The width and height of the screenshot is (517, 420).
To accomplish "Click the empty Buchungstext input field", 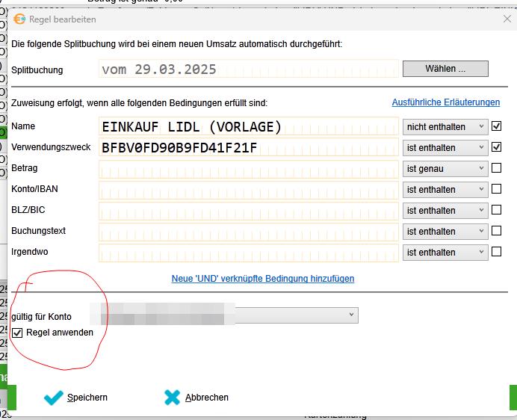I will 249,231.
